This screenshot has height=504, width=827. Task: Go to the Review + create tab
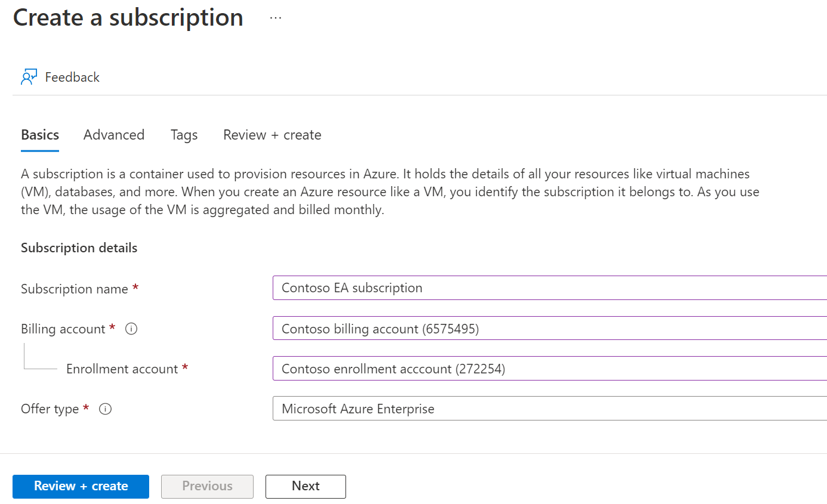click(272, 135)
